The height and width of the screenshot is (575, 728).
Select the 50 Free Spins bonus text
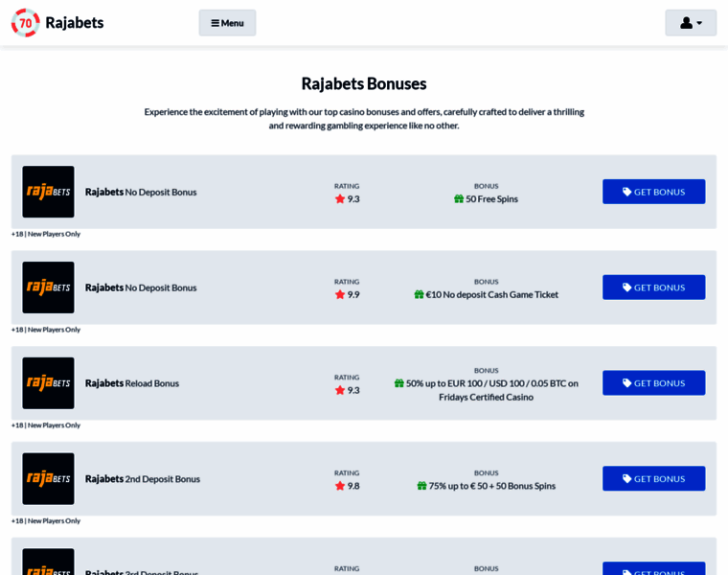coord(491,198)
